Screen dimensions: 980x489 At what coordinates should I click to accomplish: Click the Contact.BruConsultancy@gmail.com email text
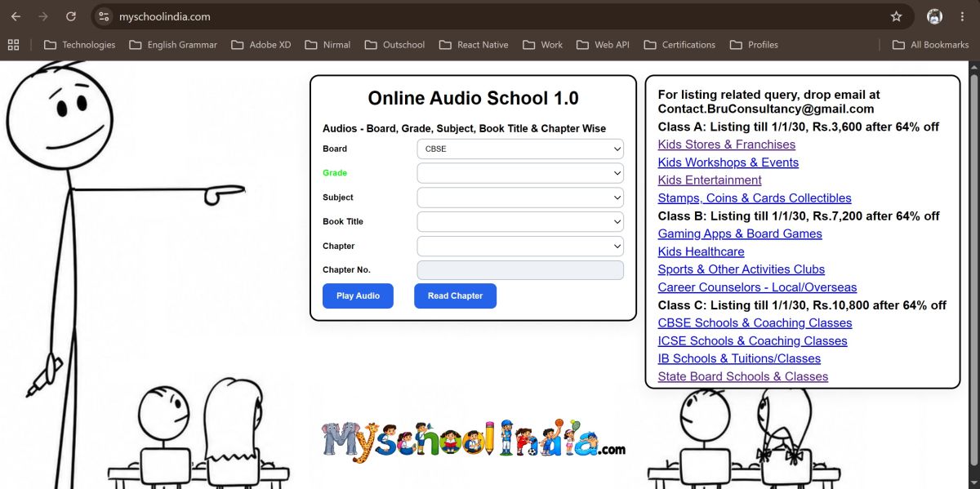[x=766, y=109]
